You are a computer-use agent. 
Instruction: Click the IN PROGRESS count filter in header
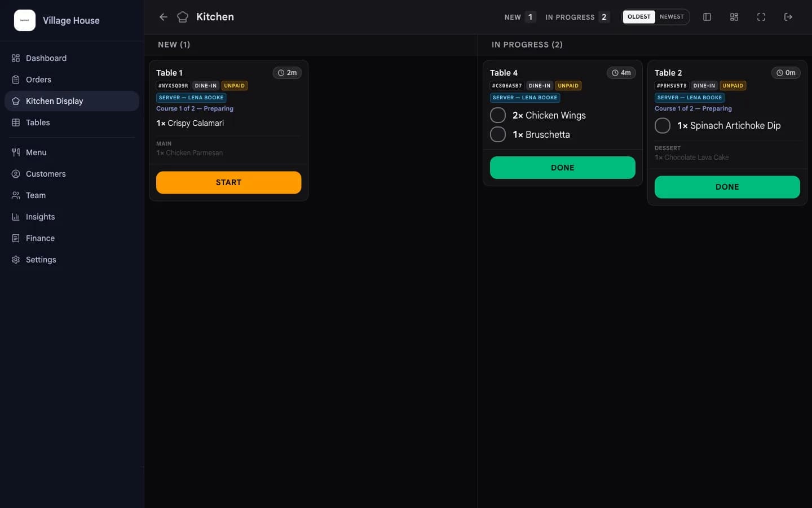[577, 17]
